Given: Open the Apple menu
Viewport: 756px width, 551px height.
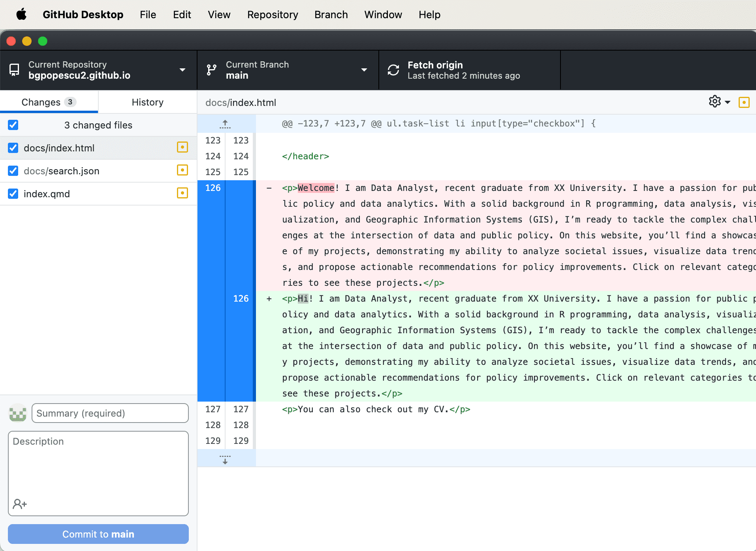Looking at the screenshot, I should coord(21,15).
